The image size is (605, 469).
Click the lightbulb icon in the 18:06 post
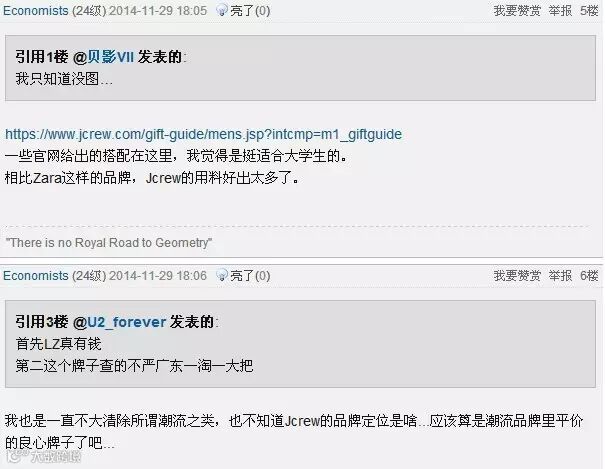[x=222, y=275]
